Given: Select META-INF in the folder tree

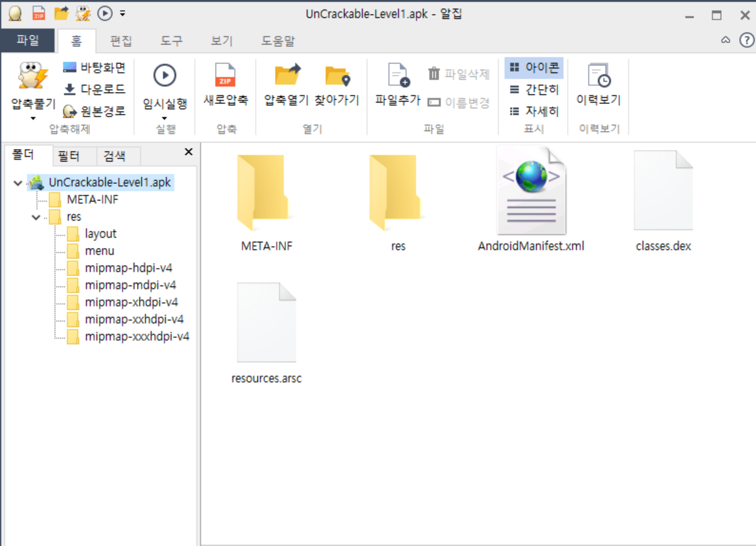Looking at the screenshot, I should (93, 200).
